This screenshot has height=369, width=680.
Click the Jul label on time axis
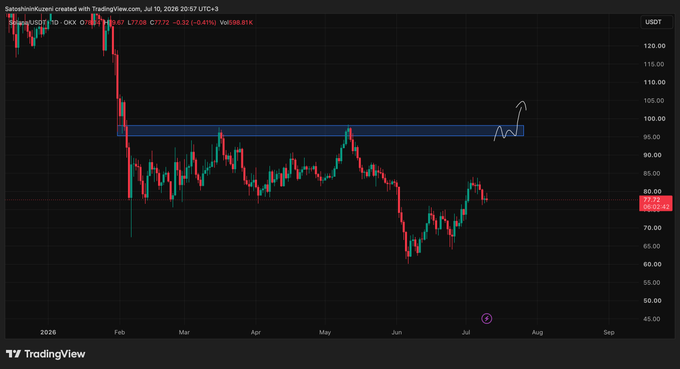[466, 332]
